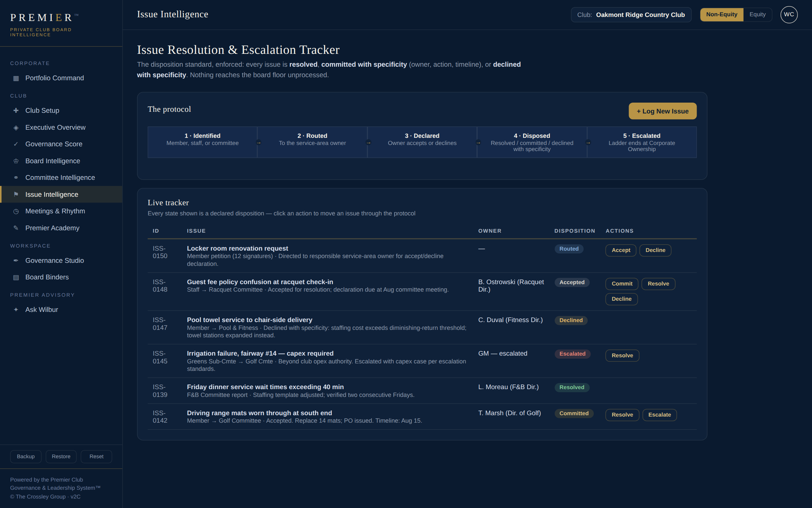This screenshot has height=508, width=812.
Task: Open Executive Overview
Action: (61, 127)
